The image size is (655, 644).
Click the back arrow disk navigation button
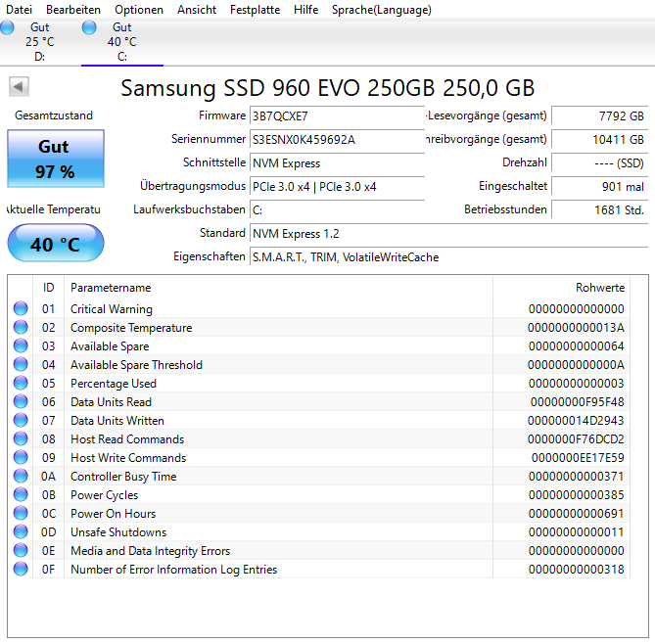coord(19,87)
